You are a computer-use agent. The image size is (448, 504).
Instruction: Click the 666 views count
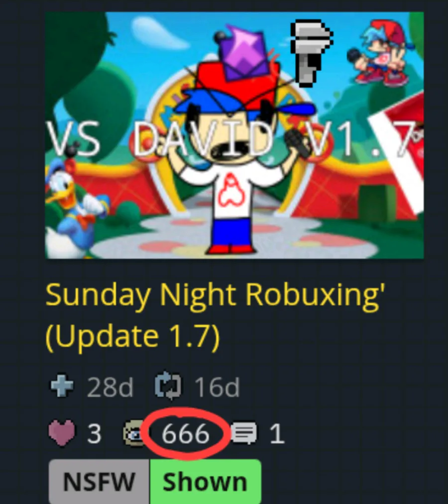click(x=186, y=434)
